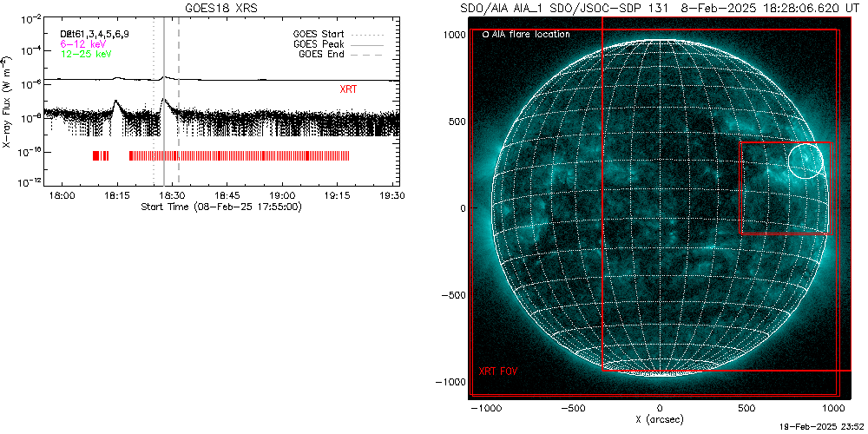Click the X (arcsec) axis label

click(x=660, y=419)
